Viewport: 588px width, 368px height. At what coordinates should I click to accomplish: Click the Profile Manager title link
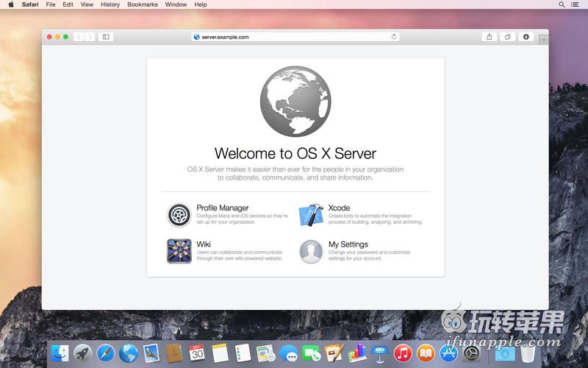222,208
